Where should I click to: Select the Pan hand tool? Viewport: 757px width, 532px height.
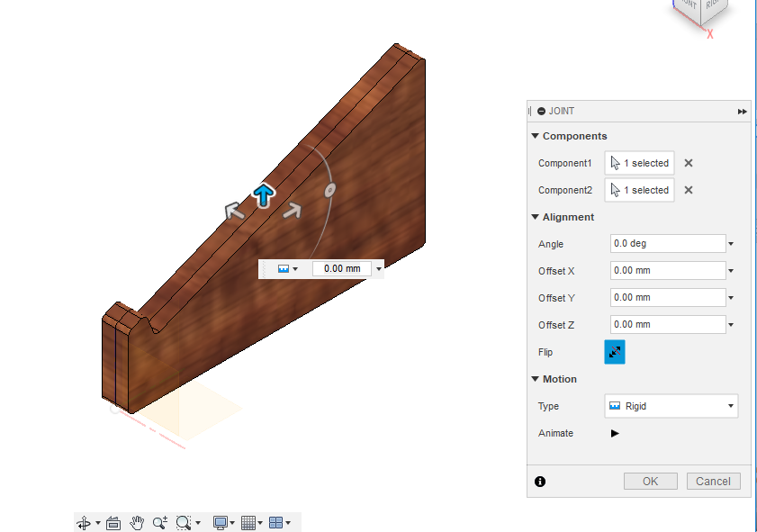point(137,523)
